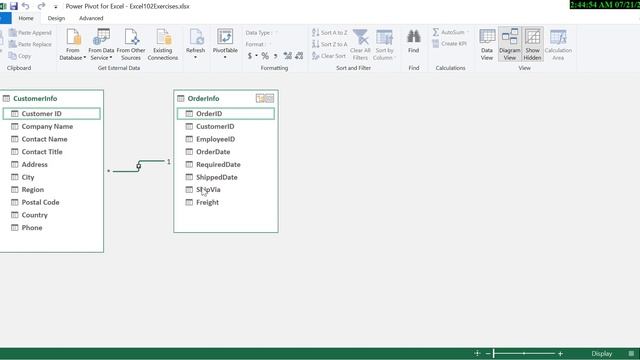This screenshot has height=360, width=640.
Task: Select Customer ID field in CustomerInfo
Action: coord(51,113)
